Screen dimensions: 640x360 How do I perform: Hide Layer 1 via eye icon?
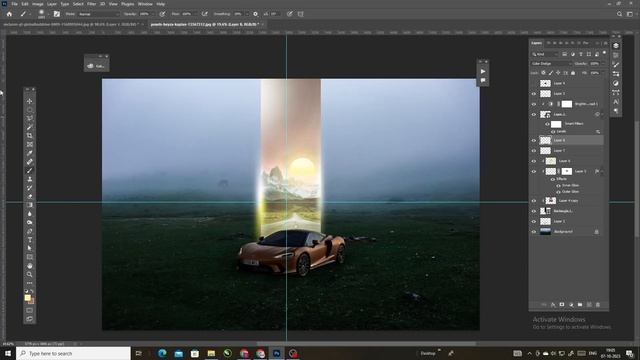(533, 221)
